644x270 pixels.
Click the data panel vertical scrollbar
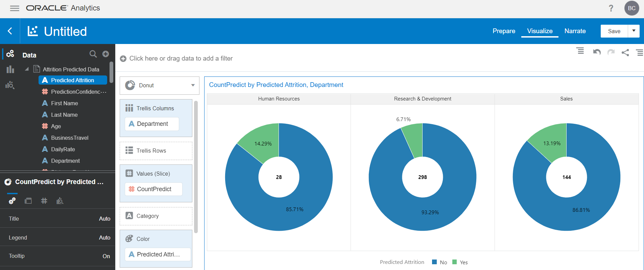(112, 72)
